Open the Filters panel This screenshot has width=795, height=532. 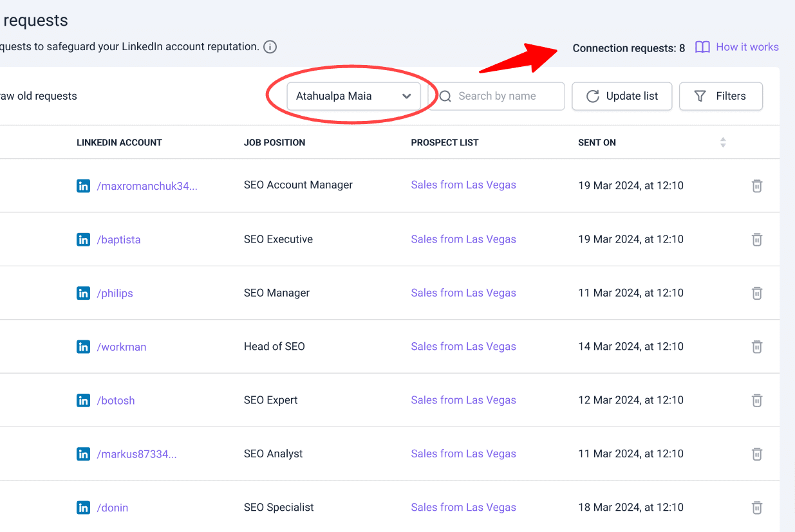720,96
